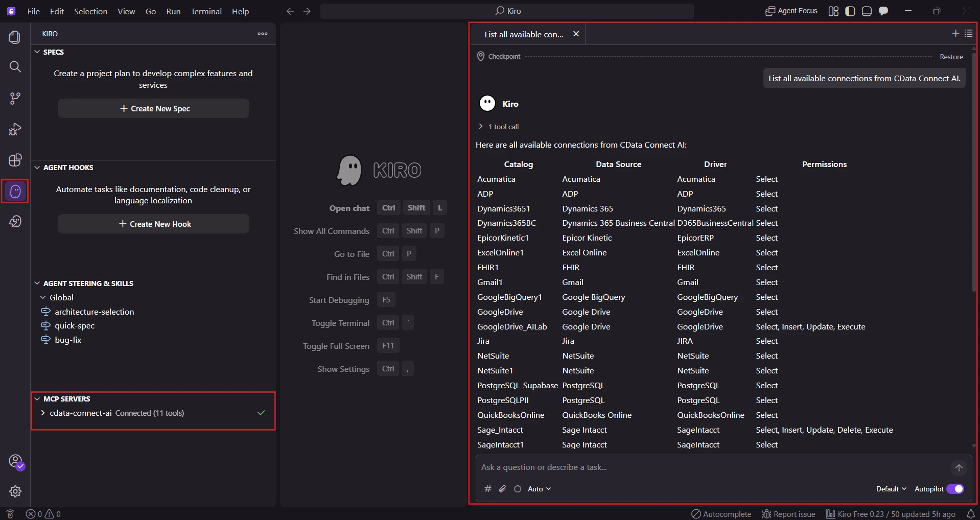Screen dimensions: 980x520
Task: Click Restore at the checkpoint
Action: tap(951, 57)
